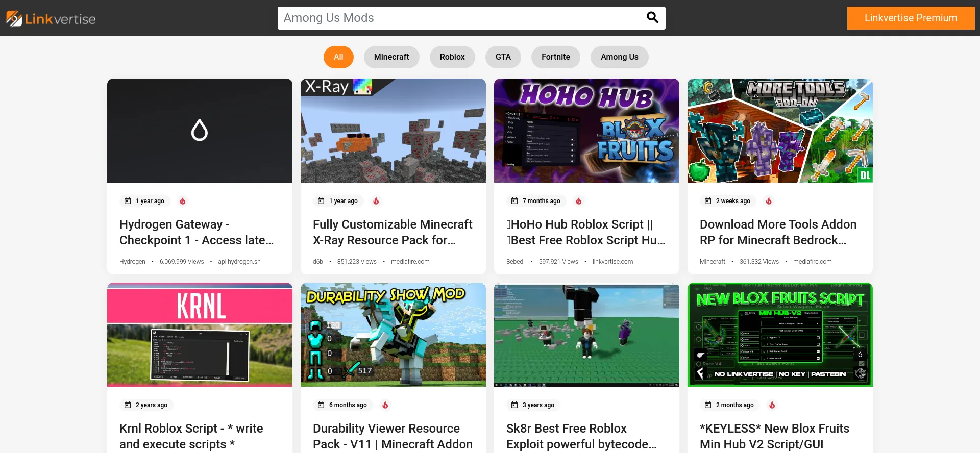Image resolution: width=980 pixels, height=453 pixels.
Task: Open the Hydrogen Gateway thumbnail
Action: click(x=200, y=131)
